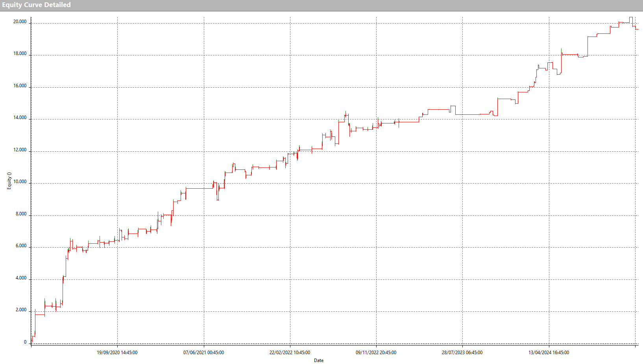
Task: Select the 19/09/2020 14:45:00 date label
Action: point(117,353)
